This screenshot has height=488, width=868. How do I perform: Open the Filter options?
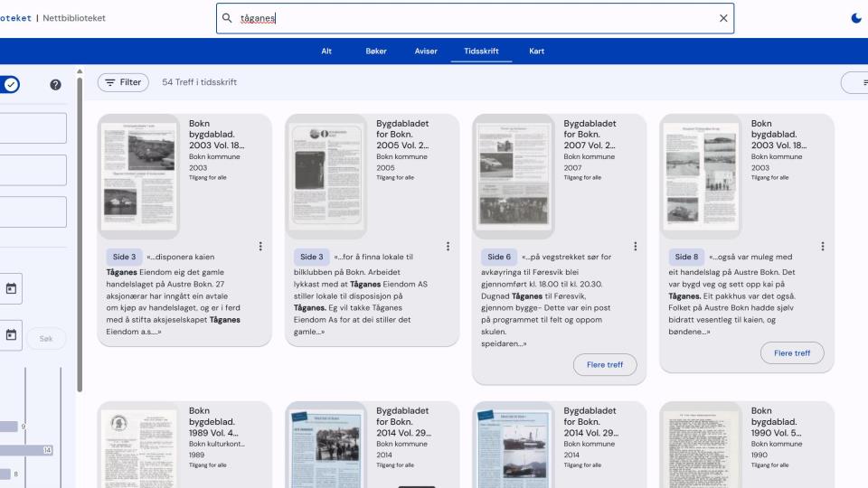[123, 82]
